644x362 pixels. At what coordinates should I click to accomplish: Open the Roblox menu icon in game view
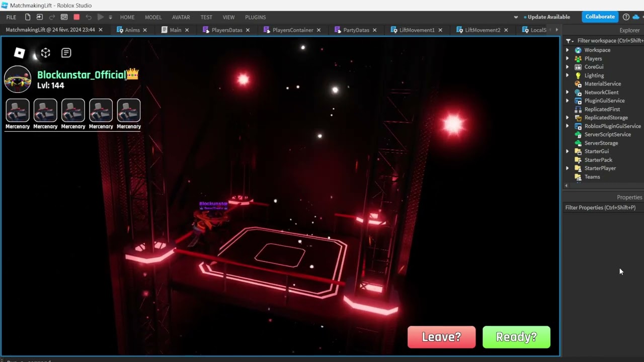click(x=19, y=53)
